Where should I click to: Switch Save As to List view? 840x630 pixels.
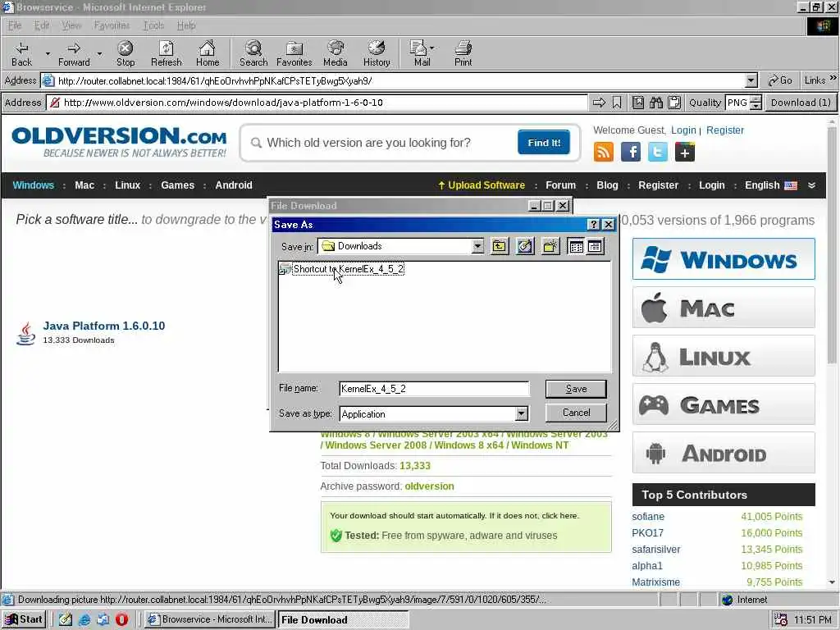(x=577, y=246)
